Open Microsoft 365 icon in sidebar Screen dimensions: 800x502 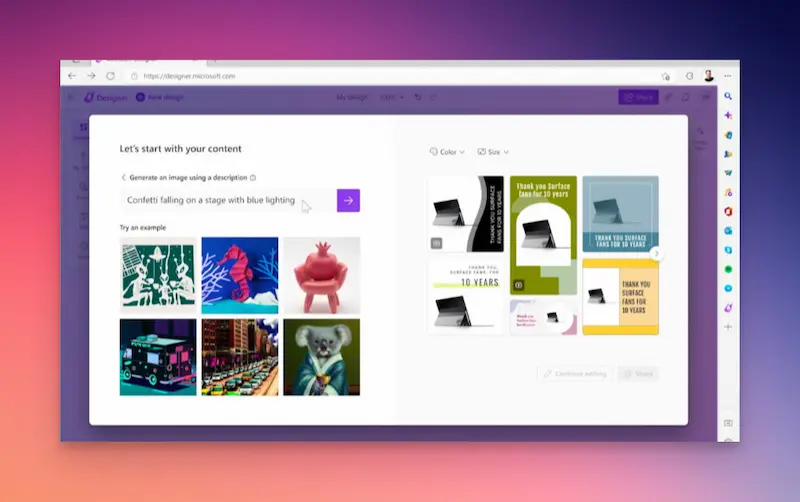tap(728, 211)
